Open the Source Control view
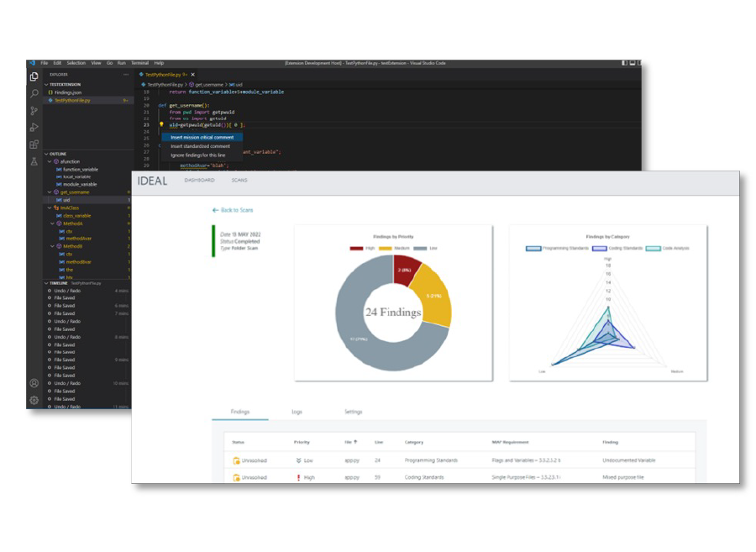 tap(34, 110)
